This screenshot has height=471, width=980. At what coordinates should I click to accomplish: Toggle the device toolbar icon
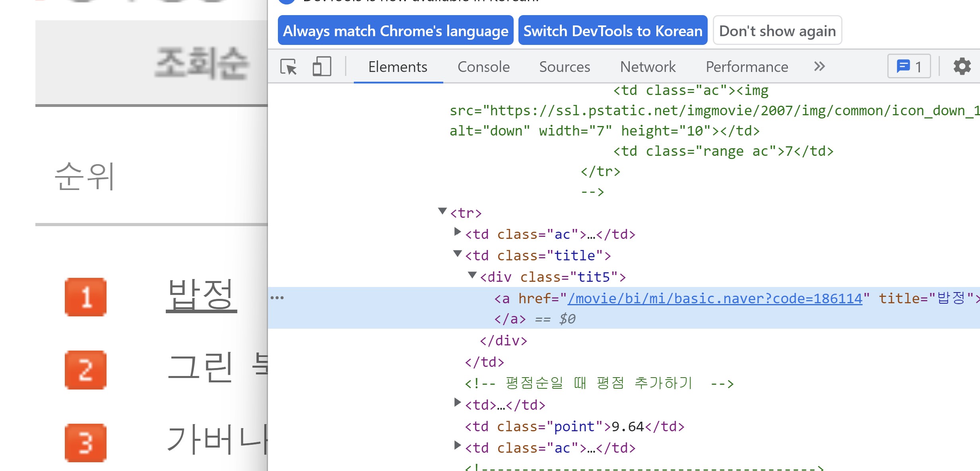click(x=322, y=67)
